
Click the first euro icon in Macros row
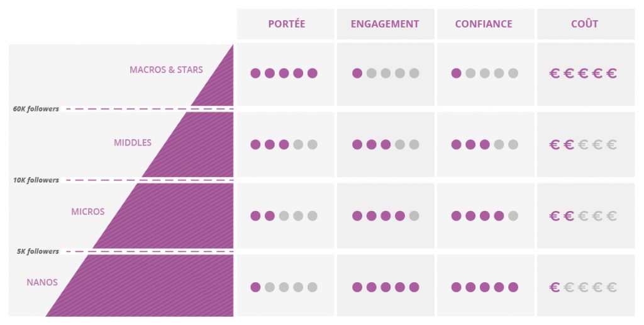tap(555, 74)
